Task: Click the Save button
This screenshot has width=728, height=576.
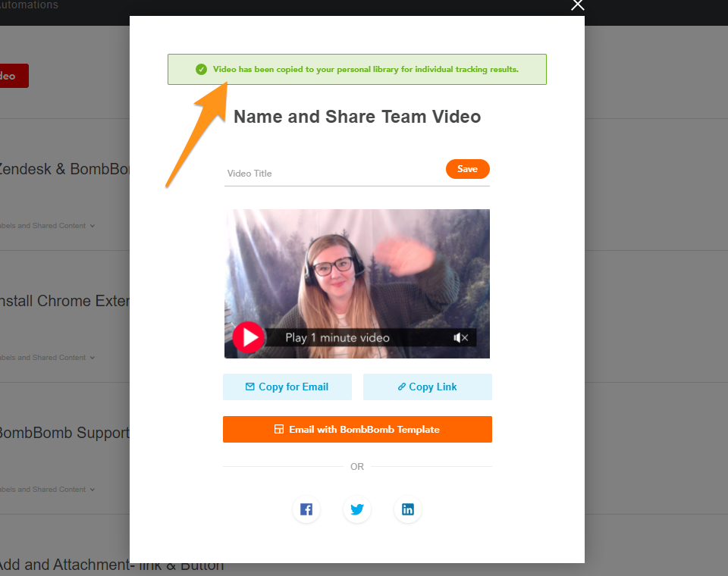Action: [x=468, y=169]
